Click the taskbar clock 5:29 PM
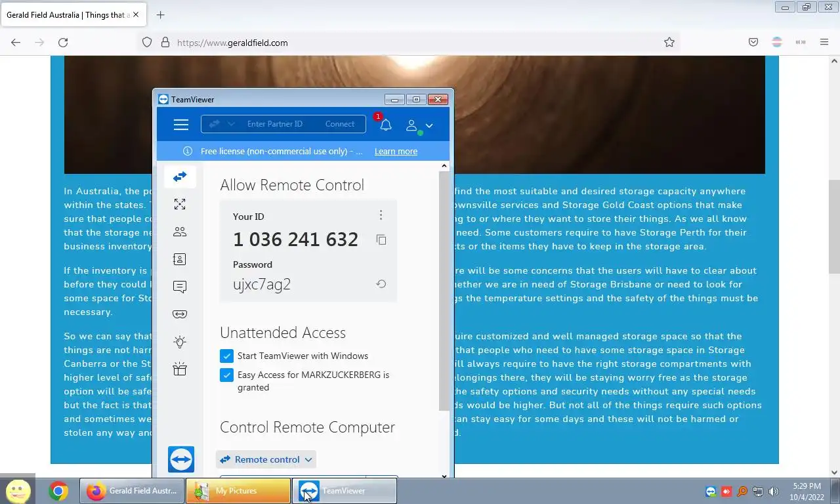Image resolution: width=840 pixels, height=504 pixels. click(x=807, y=486)
